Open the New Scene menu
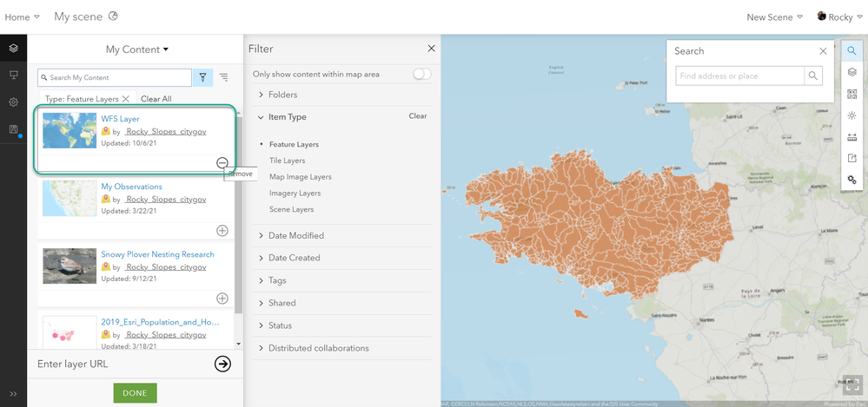Screen dimensions: 868x407 tap(773, 16)
